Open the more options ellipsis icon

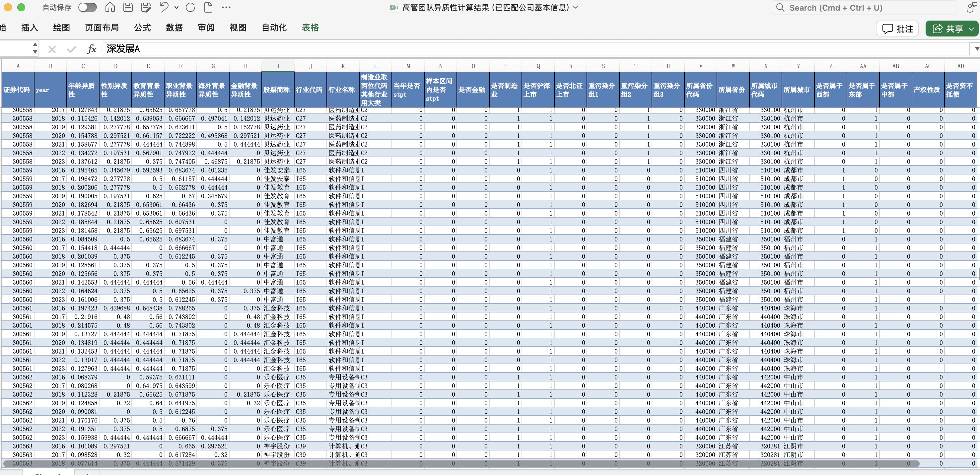[x=226, y=7]
